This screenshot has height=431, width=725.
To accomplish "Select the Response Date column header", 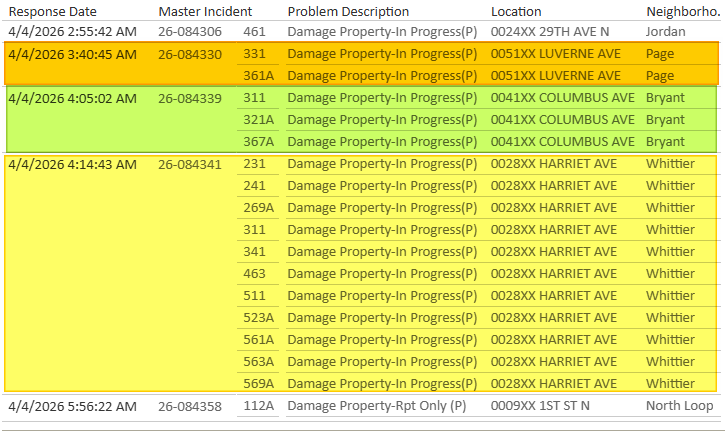I will click(53, 12).
